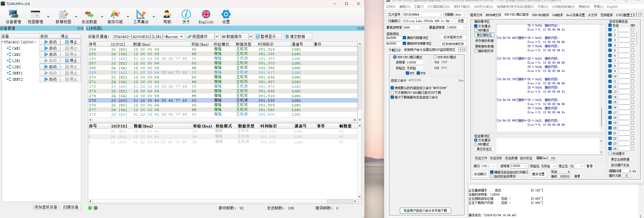
Task: Toggle RTS checkbox
Action: click(408, 73)
